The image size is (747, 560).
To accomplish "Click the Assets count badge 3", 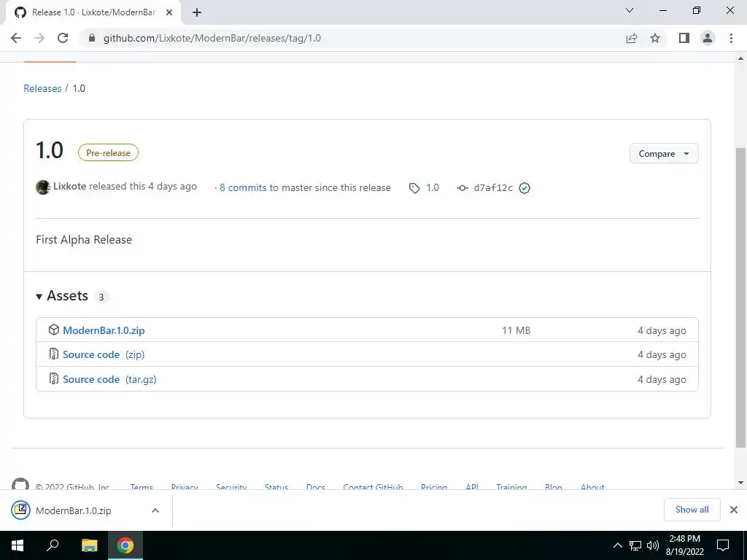I will (101, 297).
